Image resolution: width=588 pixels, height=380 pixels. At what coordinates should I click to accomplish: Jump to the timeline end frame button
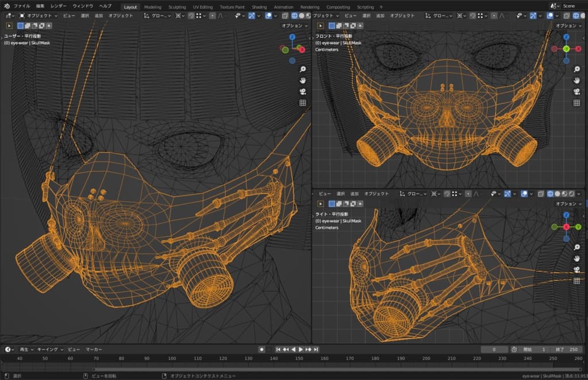tap(316, 349)
